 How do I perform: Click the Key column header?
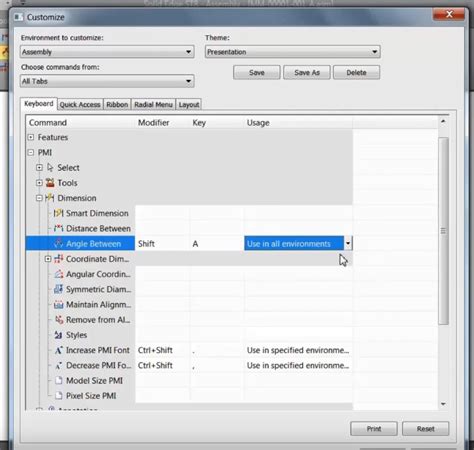pos(217,123)
